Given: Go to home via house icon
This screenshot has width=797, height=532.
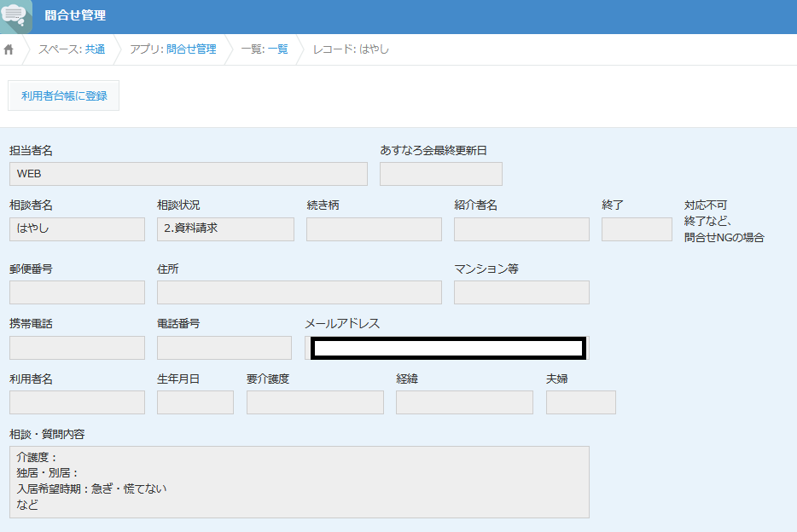Looking at the screenshot, I should tap(9, 49).
